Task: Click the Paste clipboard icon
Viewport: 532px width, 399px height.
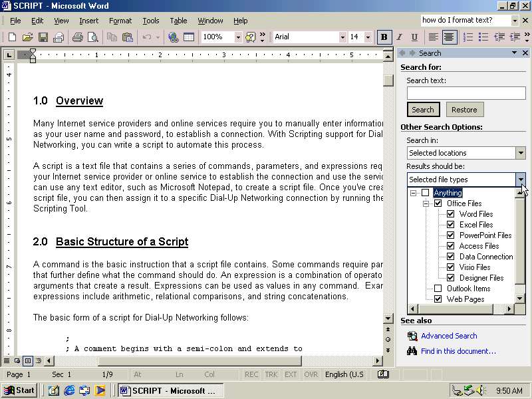Action: coord(128,37)
